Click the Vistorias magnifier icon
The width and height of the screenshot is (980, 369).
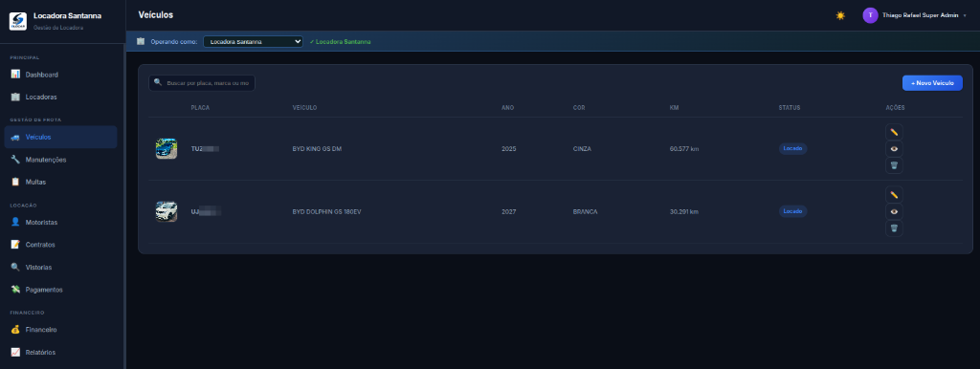point(15,267)
